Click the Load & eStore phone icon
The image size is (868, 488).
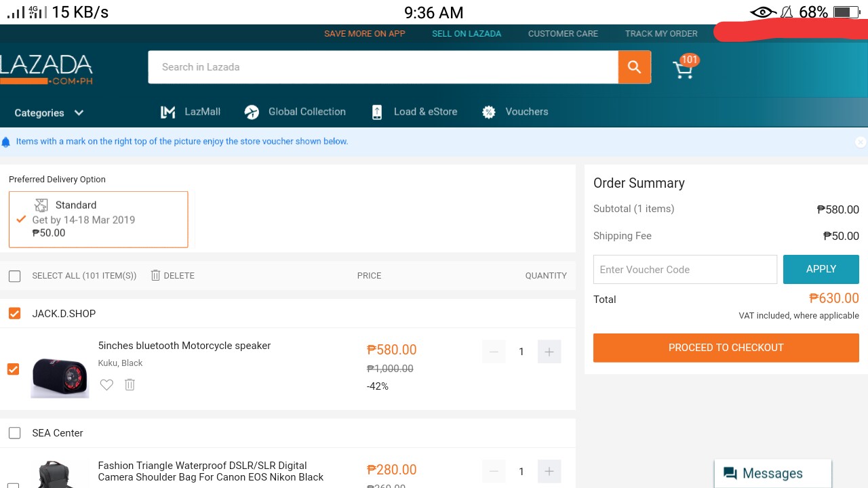point(377,113)
